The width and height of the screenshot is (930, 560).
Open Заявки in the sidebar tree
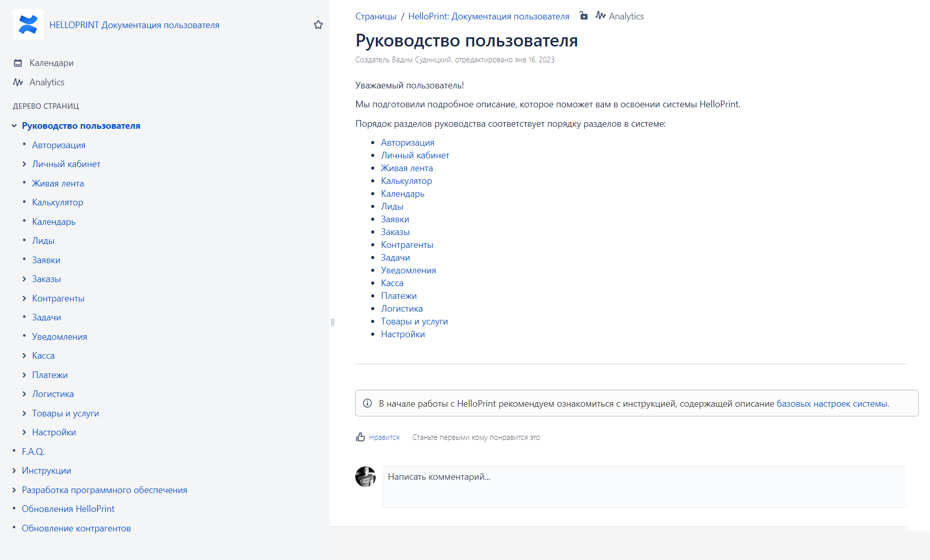point(46,260)
